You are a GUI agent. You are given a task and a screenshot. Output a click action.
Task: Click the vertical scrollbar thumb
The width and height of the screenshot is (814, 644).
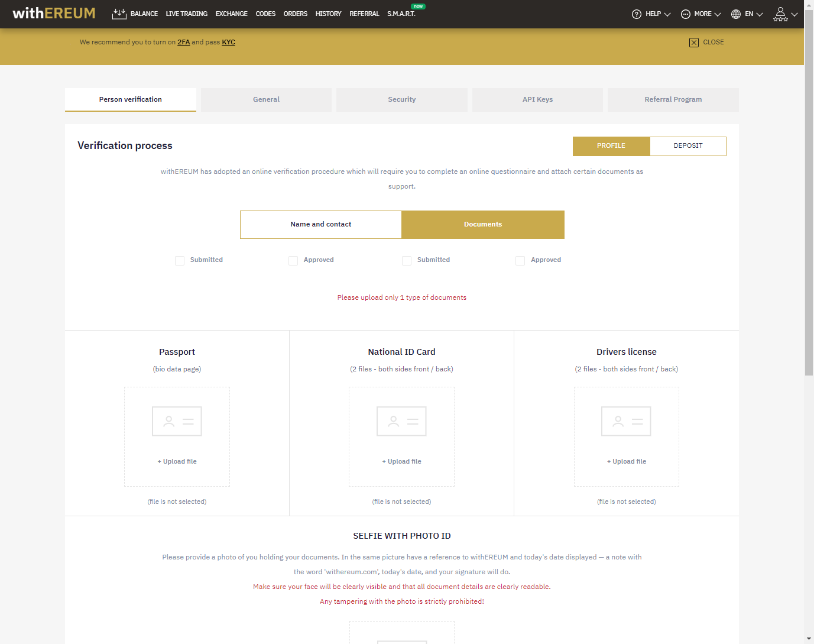[809, 195]
